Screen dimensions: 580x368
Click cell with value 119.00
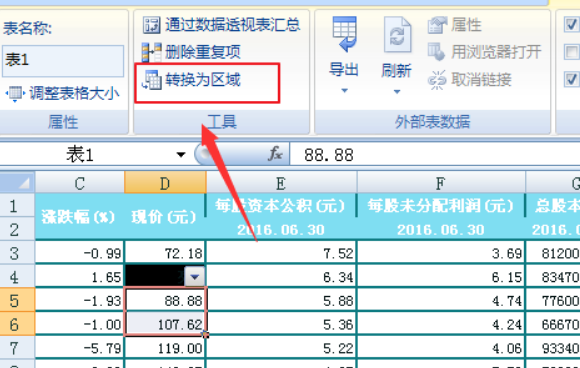pyautogui.click(x=165, y=348)
